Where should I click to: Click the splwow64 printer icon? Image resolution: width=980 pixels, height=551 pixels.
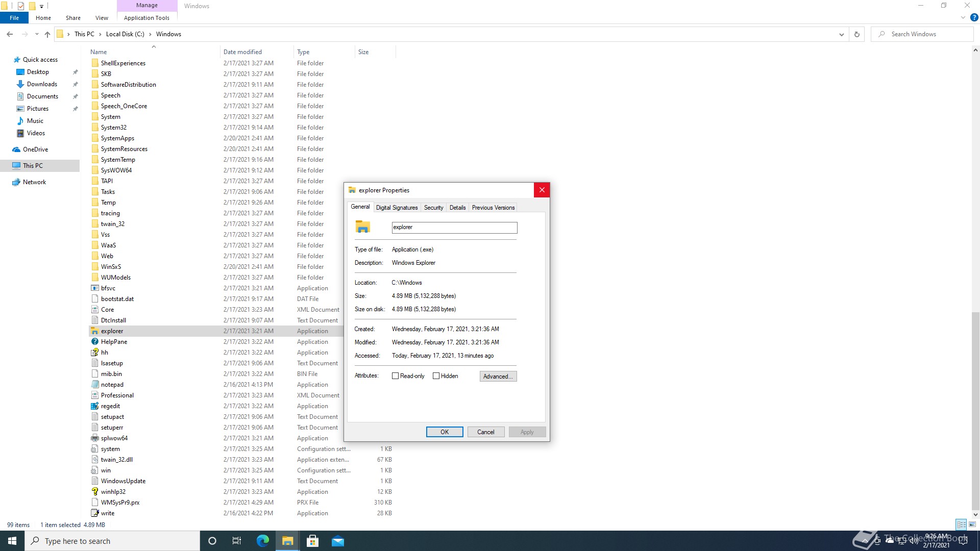pyautogui.click(x=94, y=438)
